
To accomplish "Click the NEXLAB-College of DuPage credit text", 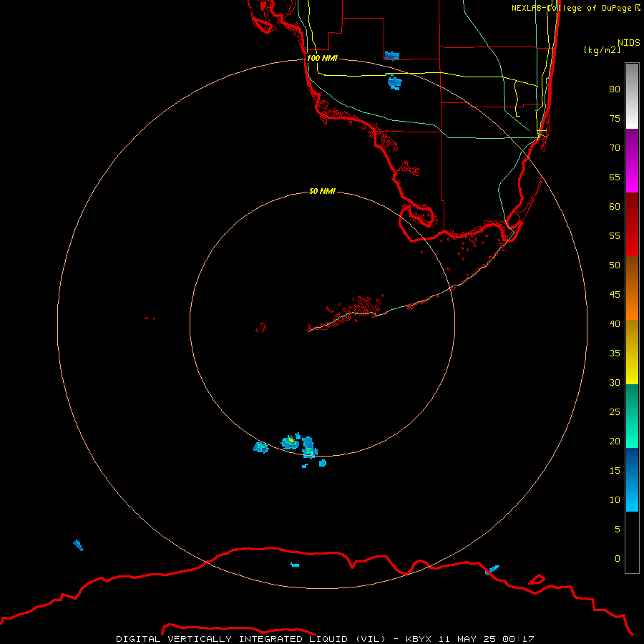I will pos(575,8).
